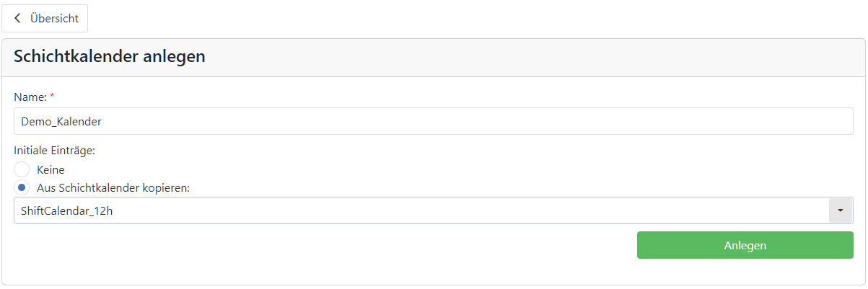Select the 'Aus Schichtkalender kopieren' radio button

tap(22, 188)
